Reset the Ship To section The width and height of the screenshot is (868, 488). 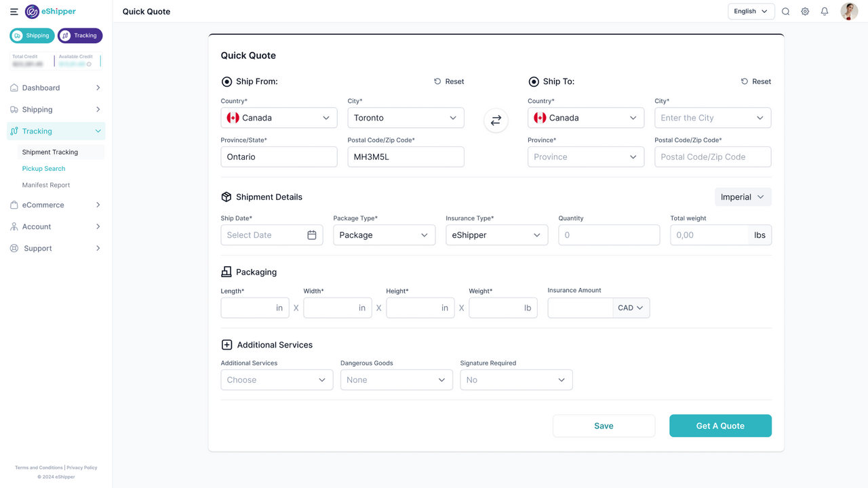click(x=756, y=81)
